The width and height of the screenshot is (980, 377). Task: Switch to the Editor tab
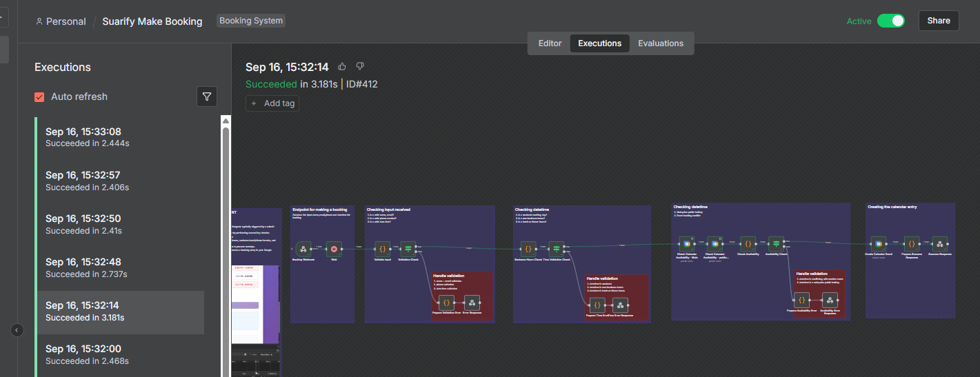click(x=550, y=43)
